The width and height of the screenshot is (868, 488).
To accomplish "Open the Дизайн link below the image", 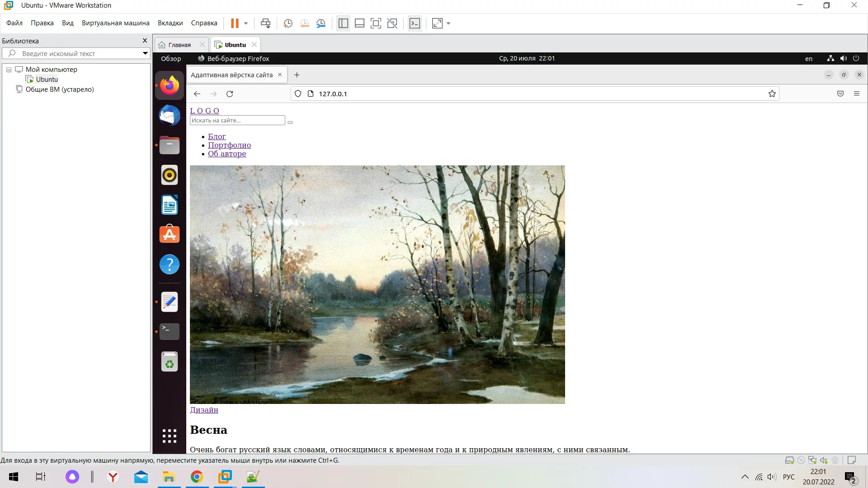I will click(204, 410).
